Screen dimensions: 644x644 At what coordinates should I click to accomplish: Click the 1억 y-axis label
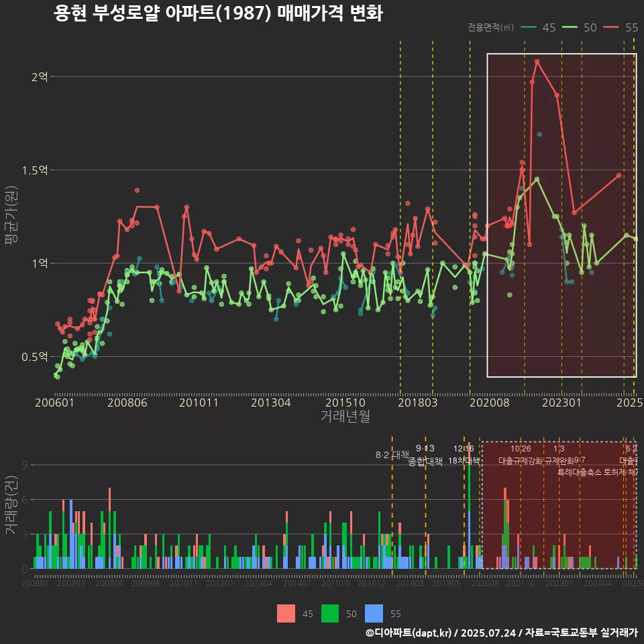point(40,263)
